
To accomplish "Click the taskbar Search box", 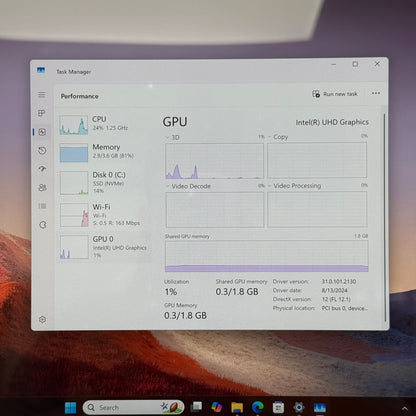I will (x=133, y=407).
